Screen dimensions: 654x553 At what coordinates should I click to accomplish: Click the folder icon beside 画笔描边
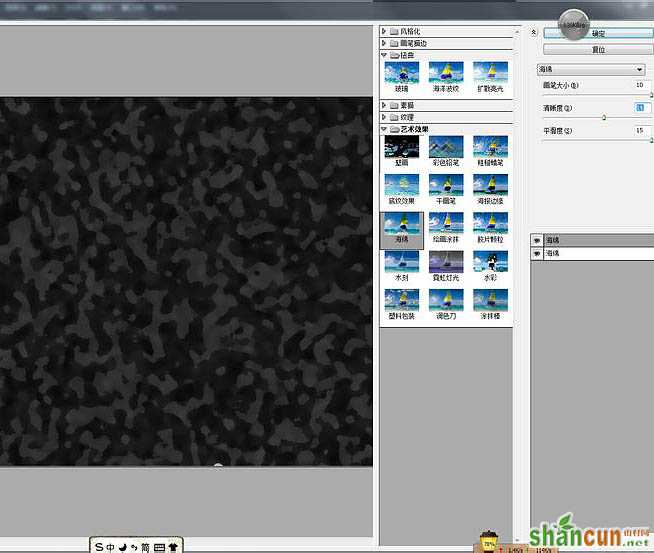[394, 43]
